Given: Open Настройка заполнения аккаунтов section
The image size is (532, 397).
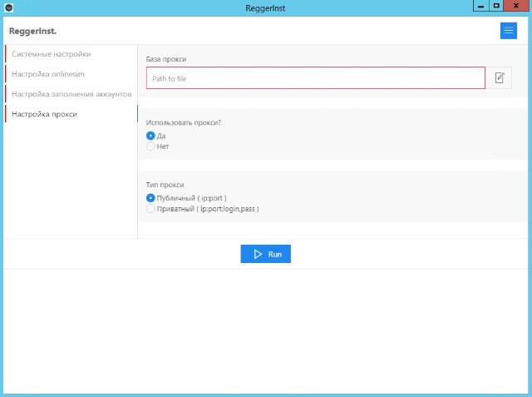Looking at the screenshot, I should (x=71, y=94).
